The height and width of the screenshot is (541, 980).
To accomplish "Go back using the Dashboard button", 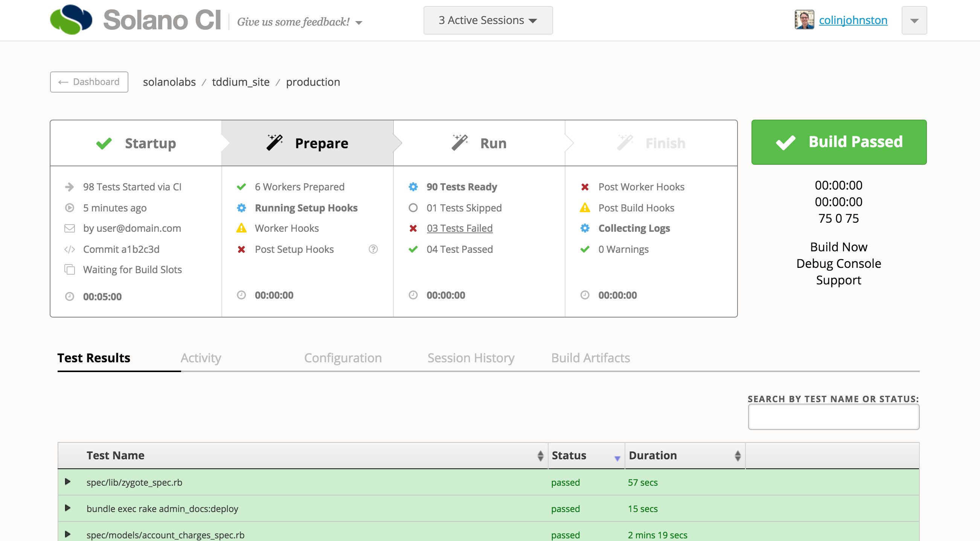I will (x=89, y=82).
